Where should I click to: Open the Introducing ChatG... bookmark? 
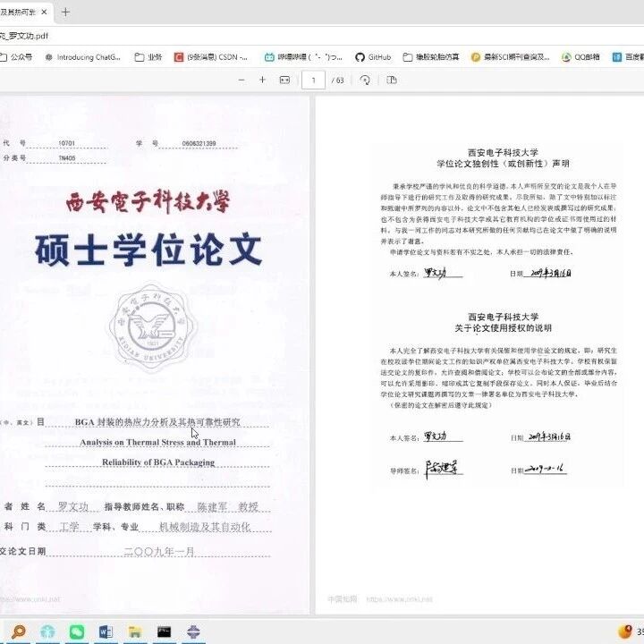[82, 57]
